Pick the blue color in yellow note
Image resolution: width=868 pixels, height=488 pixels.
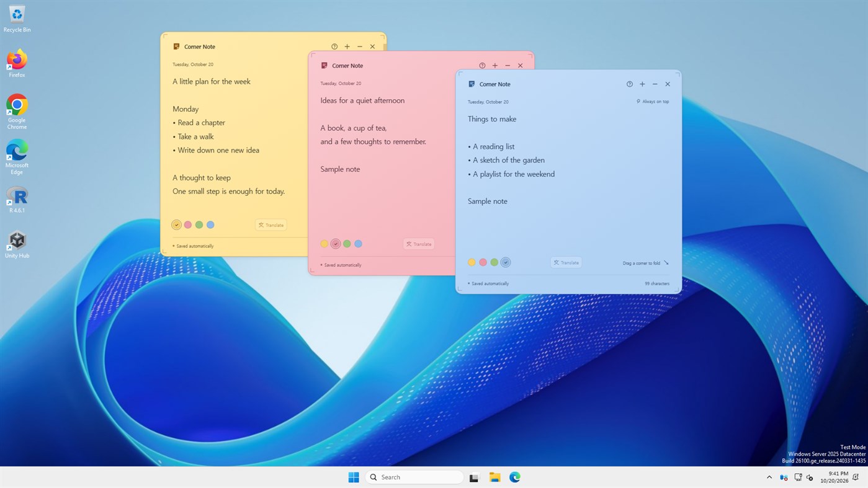coord(210,225)
